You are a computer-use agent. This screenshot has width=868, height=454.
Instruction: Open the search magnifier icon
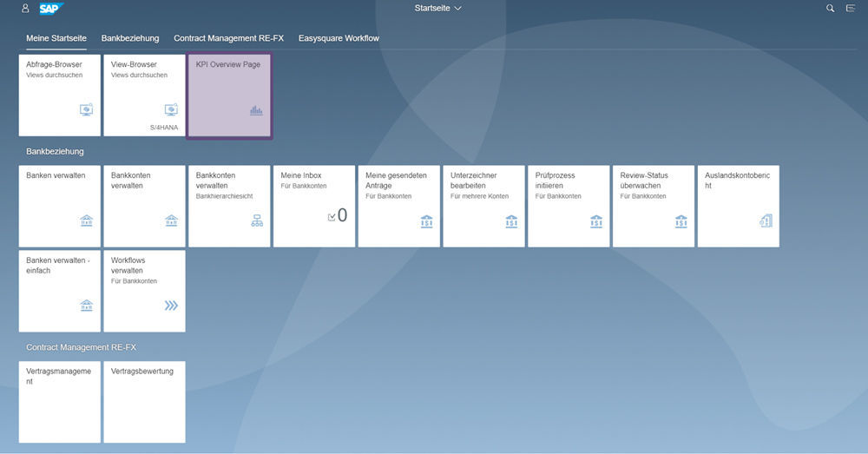pos(831,9)
